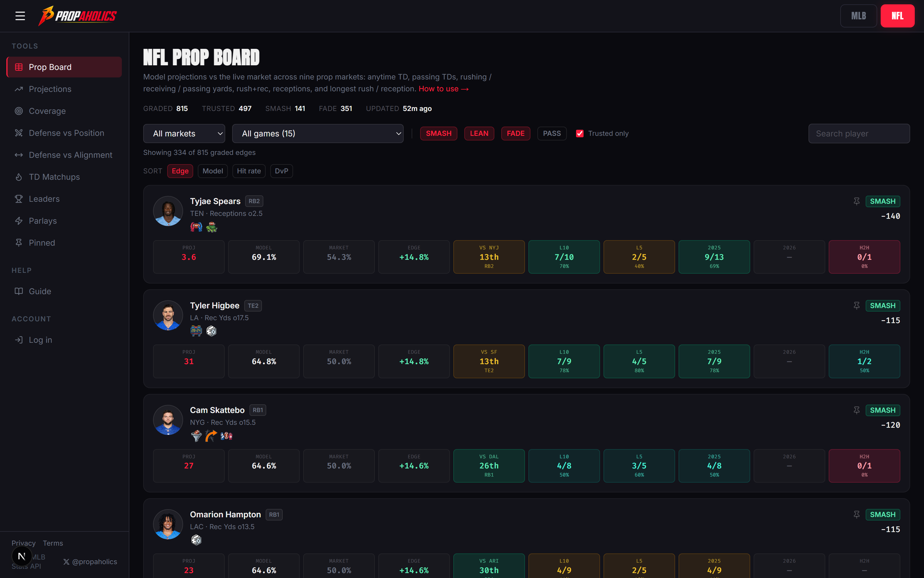
Task: Pin the Tyler Higbee card
Action: pyautogui.click(x=857, y=305)
